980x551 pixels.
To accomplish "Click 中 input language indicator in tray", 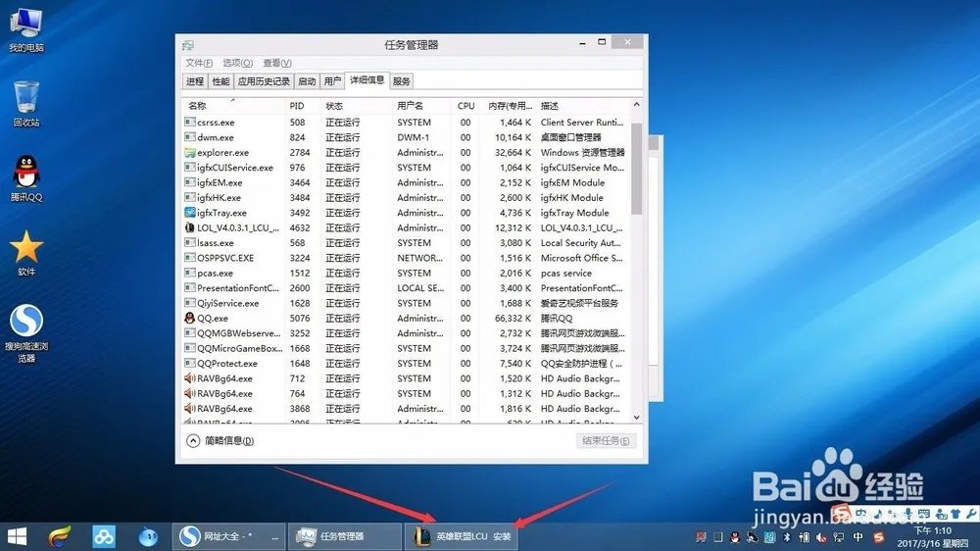I will pos(858,536).
